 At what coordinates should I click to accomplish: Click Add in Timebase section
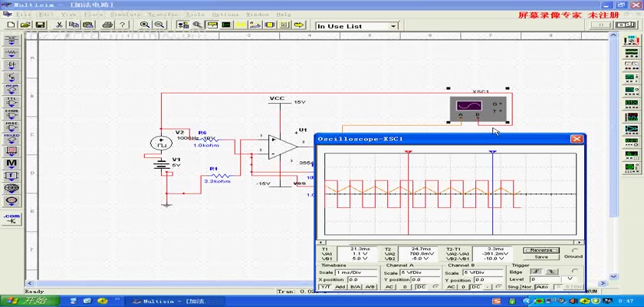point(340,286)
